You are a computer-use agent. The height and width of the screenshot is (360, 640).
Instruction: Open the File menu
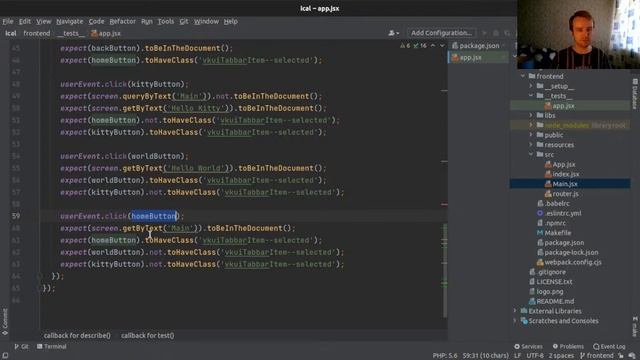[x=8, y=22]
